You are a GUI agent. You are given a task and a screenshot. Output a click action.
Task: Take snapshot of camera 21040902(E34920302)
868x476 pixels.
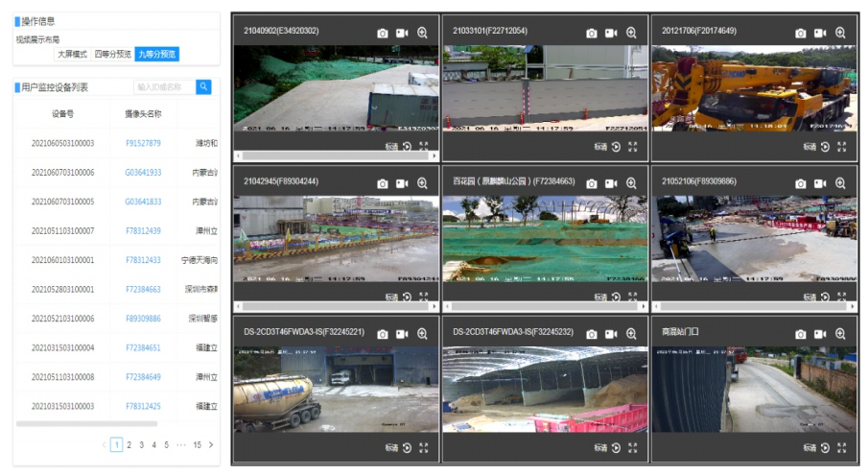(x=383, y=33)
